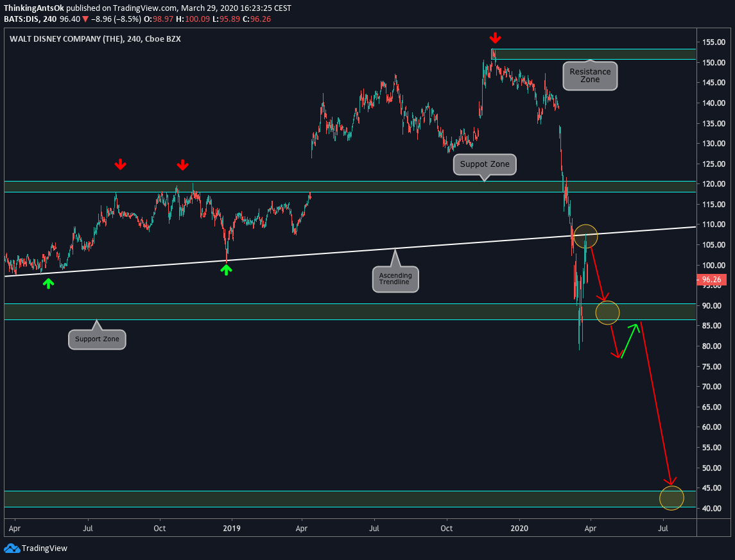Click the green resistance band near 152

(593, 55)
